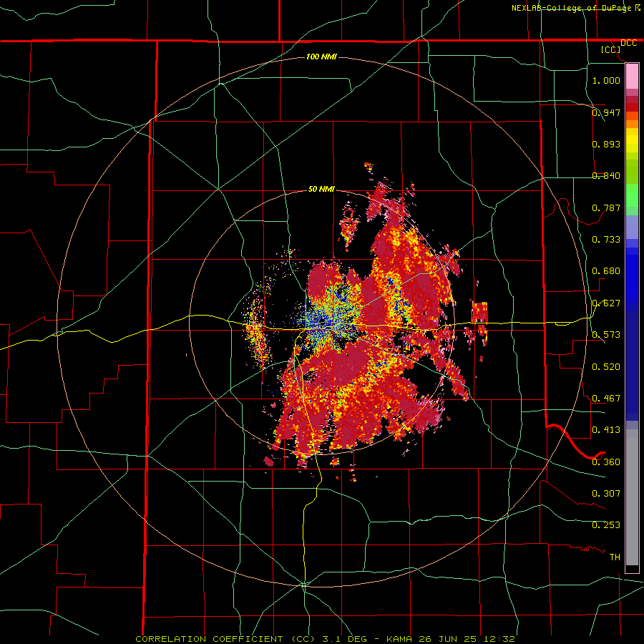This screenshot has width=644, height=644.
Task: Click the 0.573 scale value
Action: click(x=606, y=334)
